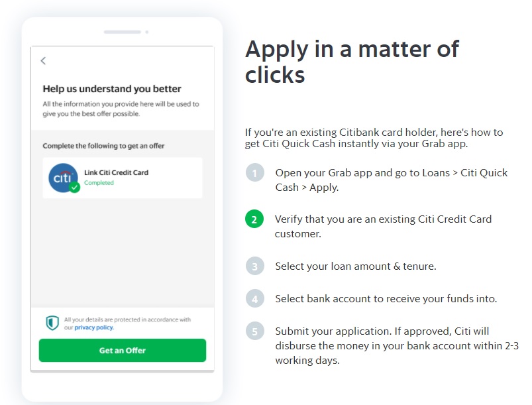The height and width of the screenshot is (405, 532).
Task: Click 'Select bank account to receive' step text
Action: pyautogui.click(x=386, y=299)
